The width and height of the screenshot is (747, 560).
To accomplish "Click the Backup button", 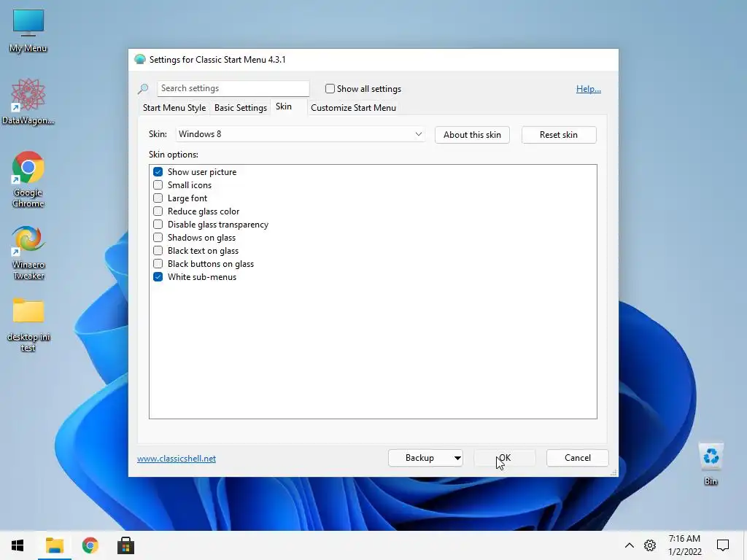I will (419, 458).
